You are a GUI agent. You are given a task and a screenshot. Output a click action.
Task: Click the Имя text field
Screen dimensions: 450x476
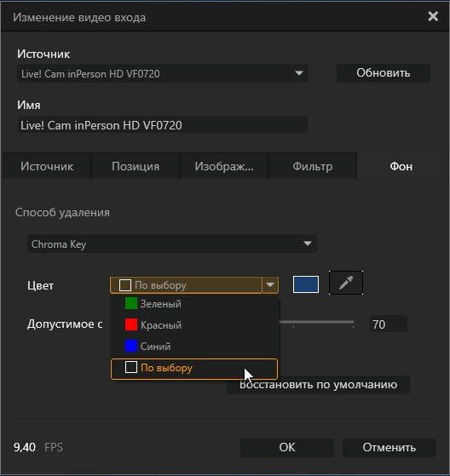click(x=163, y=125)
